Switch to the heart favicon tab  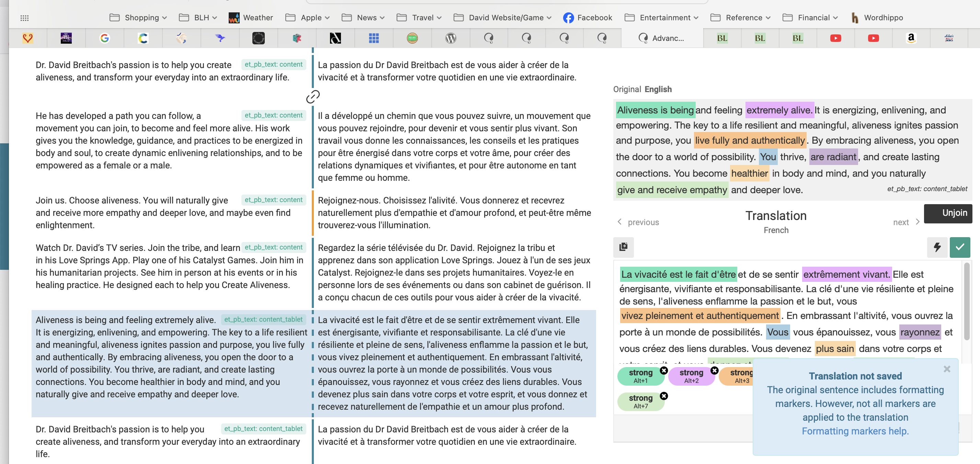27,38
